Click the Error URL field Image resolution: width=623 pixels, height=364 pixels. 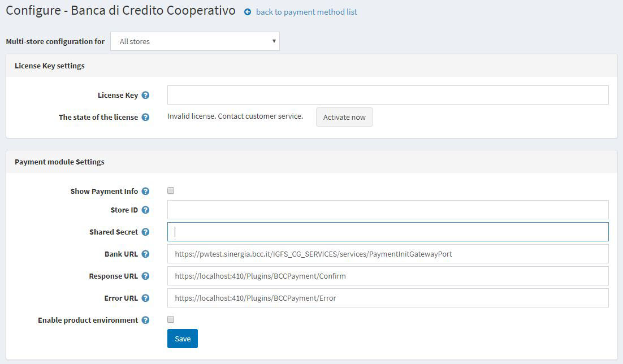coord(388,298)
